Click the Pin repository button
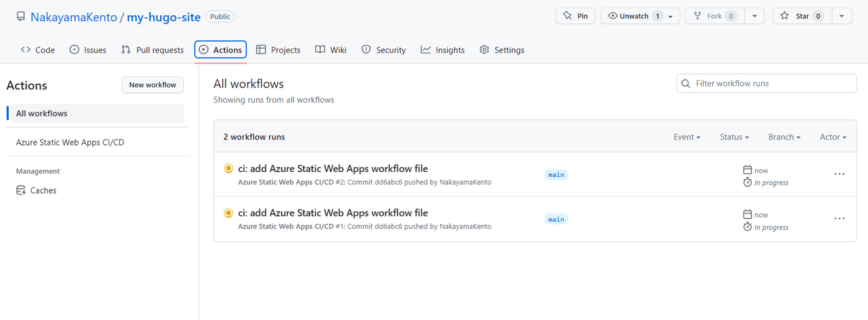Image resolution: width=868 pixels, height=320 pixels. [575, 16]
